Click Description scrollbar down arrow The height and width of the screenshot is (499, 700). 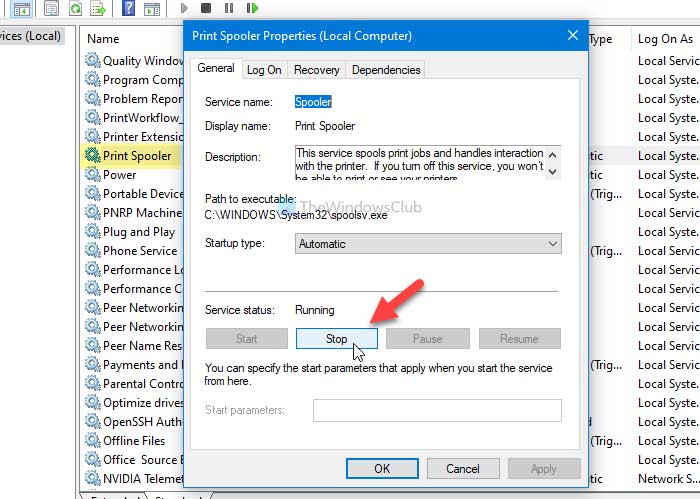coord(553,171)
